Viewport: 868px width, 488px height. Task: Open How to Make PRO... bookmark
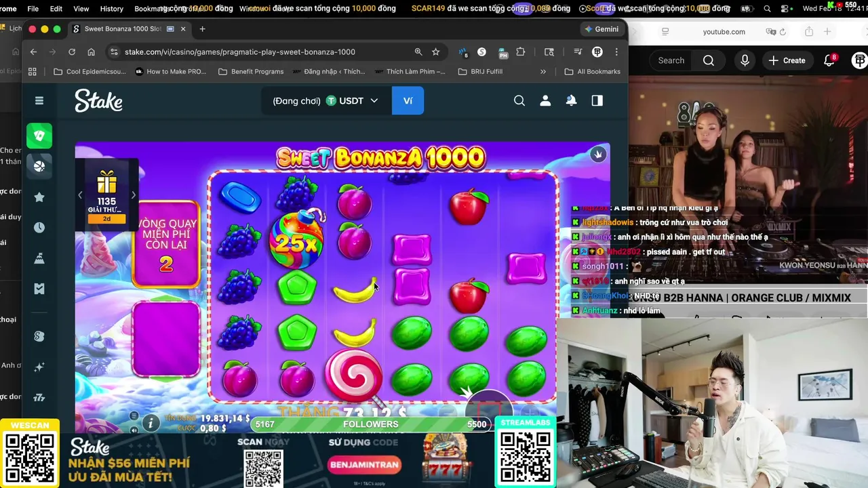click(x=170, y=71)
